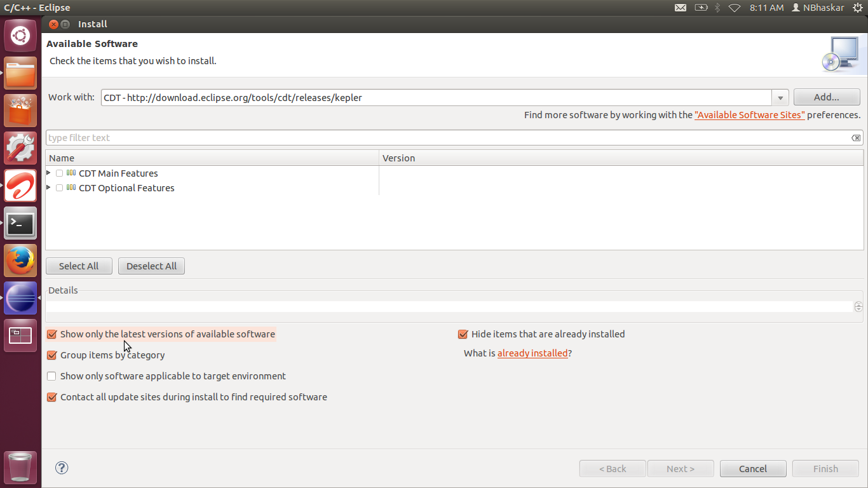Screen dimensions: 868x488
Task: Open the Workspace Switcher launcher icon
Action: click(x=20, y=335)
